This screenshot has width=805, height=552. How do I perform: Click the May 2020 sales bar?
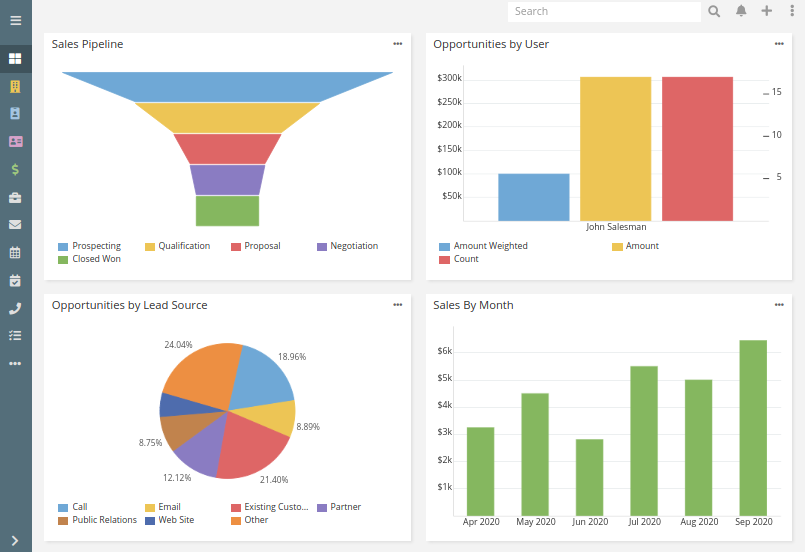tap(535, 454)
